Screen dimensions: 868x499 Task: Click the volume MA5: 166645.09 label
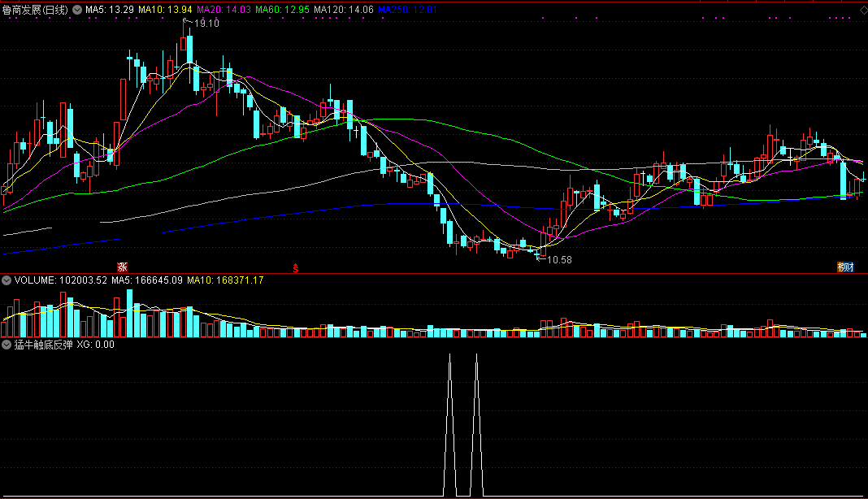click(x=146, y=280)
